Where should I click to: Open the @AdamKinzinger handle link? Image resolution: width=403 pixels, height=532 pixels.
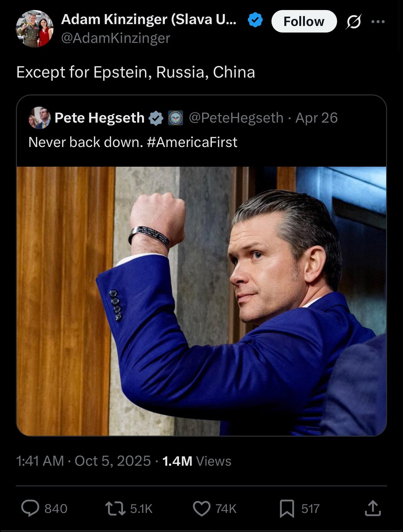pos(116,38)
